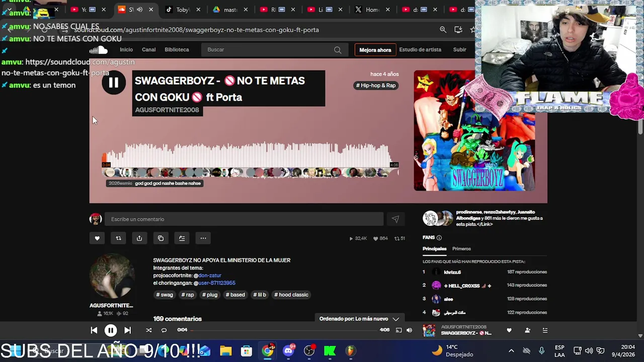Click the #plug tag

pos(210,295)
